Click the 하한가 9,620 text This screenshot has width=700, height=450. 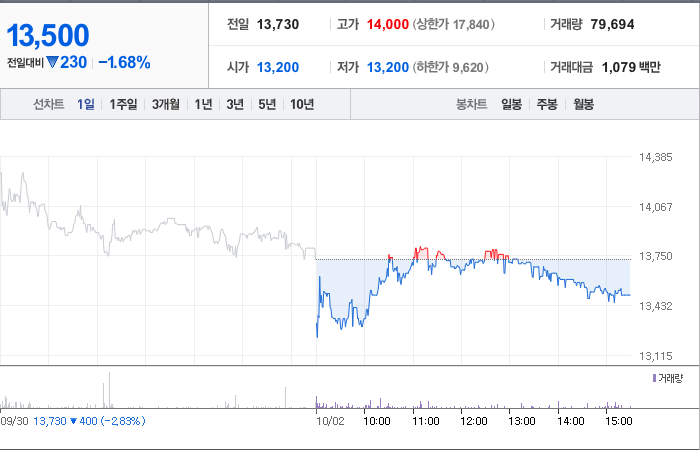click(x=450, y=67)
